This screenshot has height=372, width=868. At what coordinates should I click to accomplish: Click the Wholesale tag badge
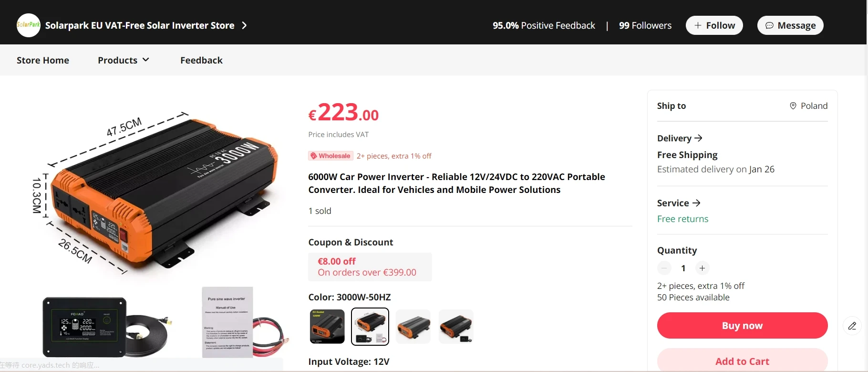click(331, 156)
